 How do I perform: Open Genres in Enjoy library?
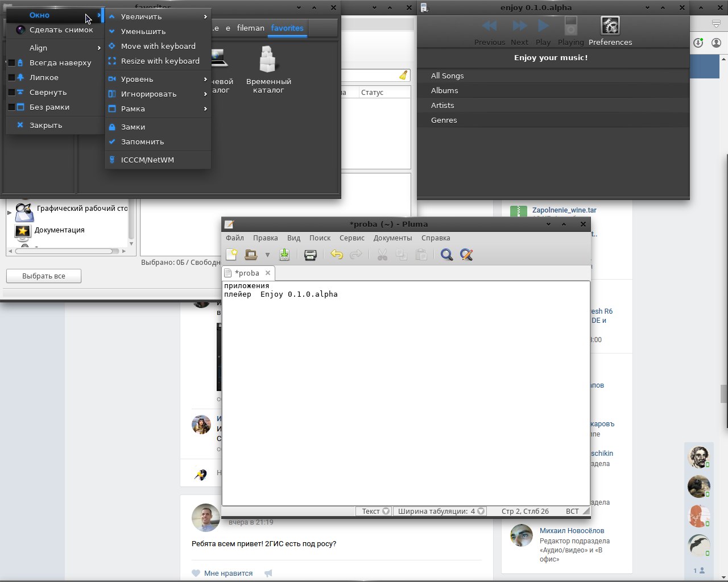coord(553,120)
